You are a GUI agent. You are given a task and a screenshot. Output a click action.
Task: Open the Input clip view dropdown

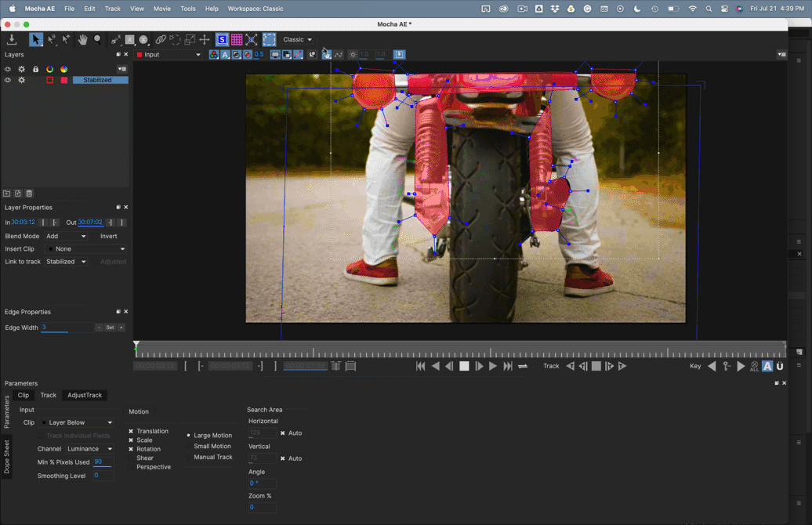(169, 54)
